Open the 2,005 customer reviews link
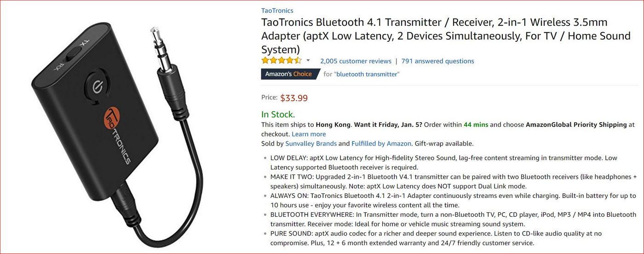This screenshot has height=254, width=644. [x=356, y=61]
